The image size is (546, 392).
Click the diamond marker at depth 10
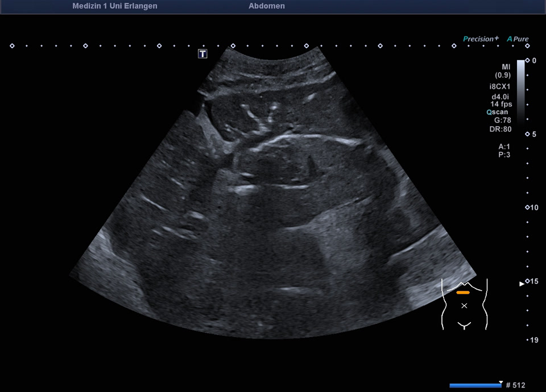point(527,207)
